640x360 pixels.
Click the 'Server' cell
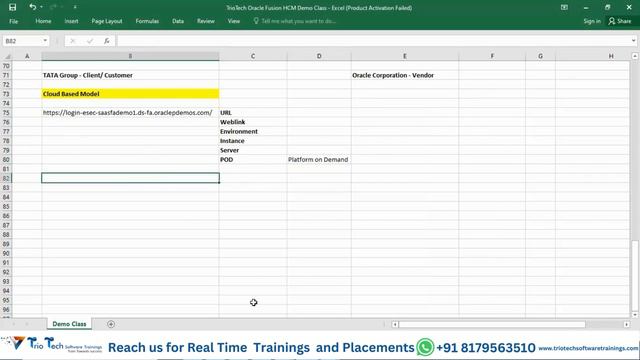click(253, 150)
